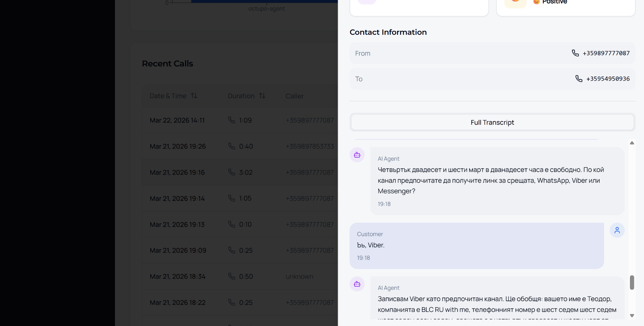Click phone icon next to To number
644x326 pixels.
(x=579, y=78)
